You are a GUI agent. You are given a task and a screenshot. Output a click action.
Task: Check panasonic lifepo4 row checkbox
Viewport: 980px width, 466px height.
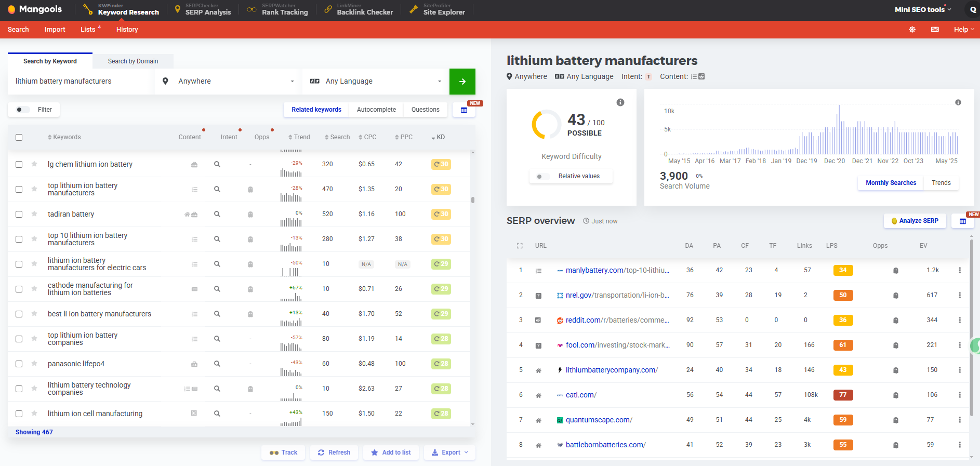(19, 364)
